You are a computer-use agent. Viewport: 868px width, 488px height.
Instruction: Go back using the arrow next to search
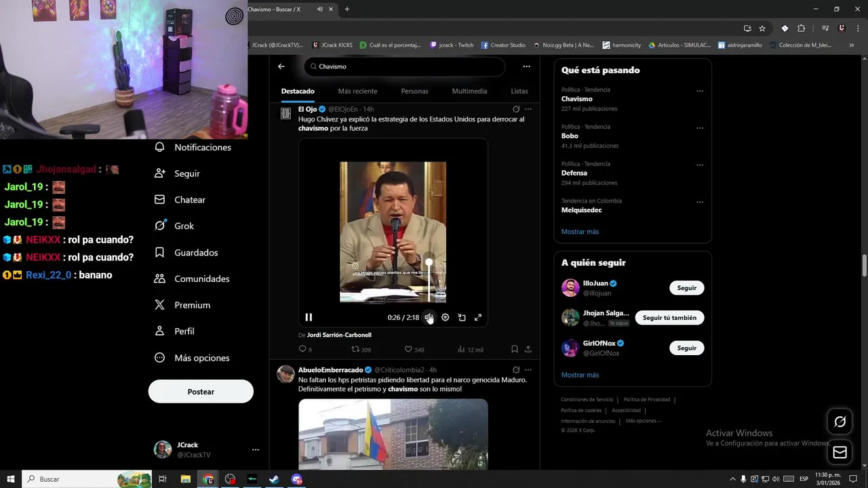click(281, 66)
